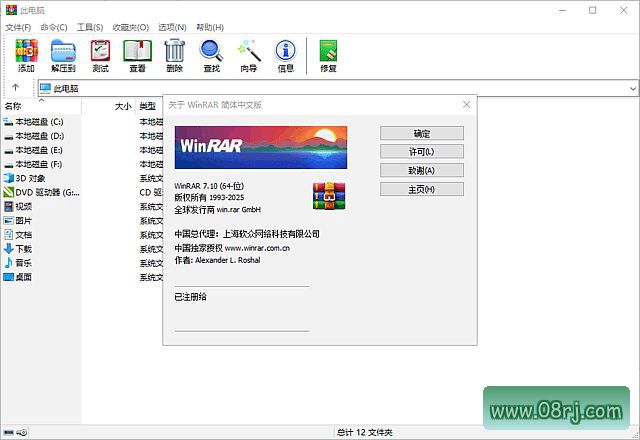This screenshot has width=640, height=440.
Task: Open the 收藏夹(O) menu
Action: click(x=131, y=27)
